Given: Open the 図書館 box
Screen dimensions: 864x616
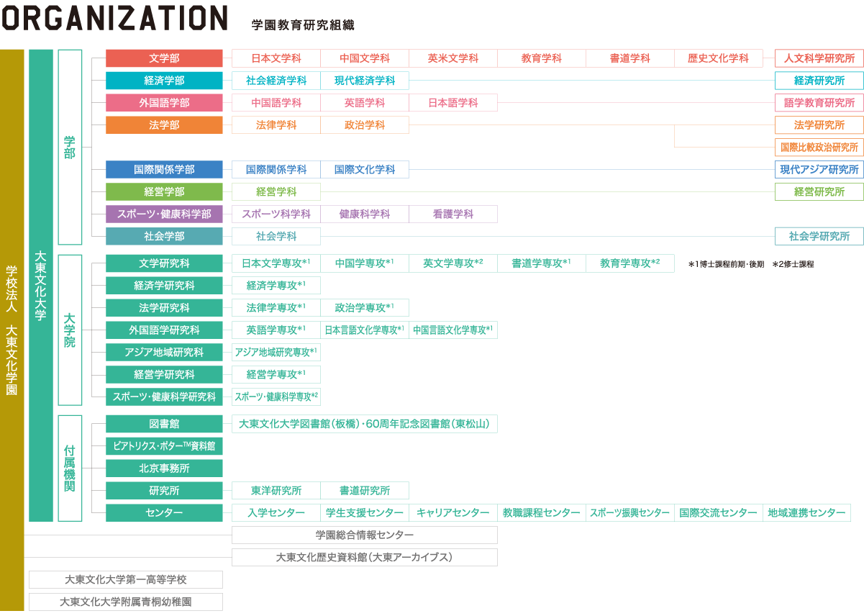Looking at the screenshot, I should 164,424.
